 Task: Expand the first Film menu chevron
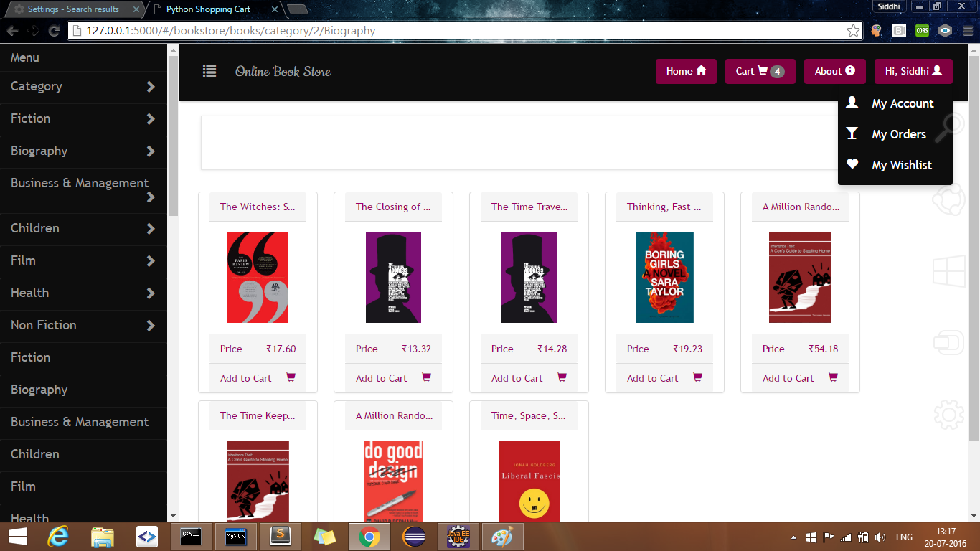pos(151,261)
